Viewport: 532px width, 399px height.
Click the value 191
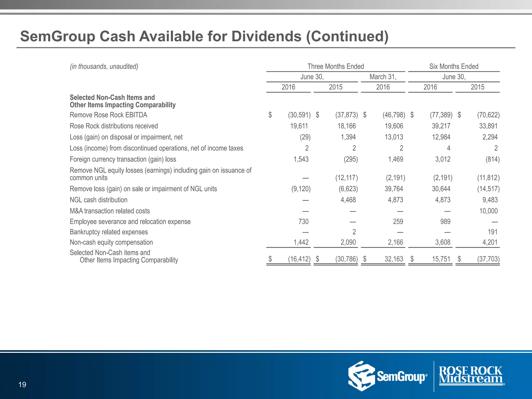click(x=493, y=232)
